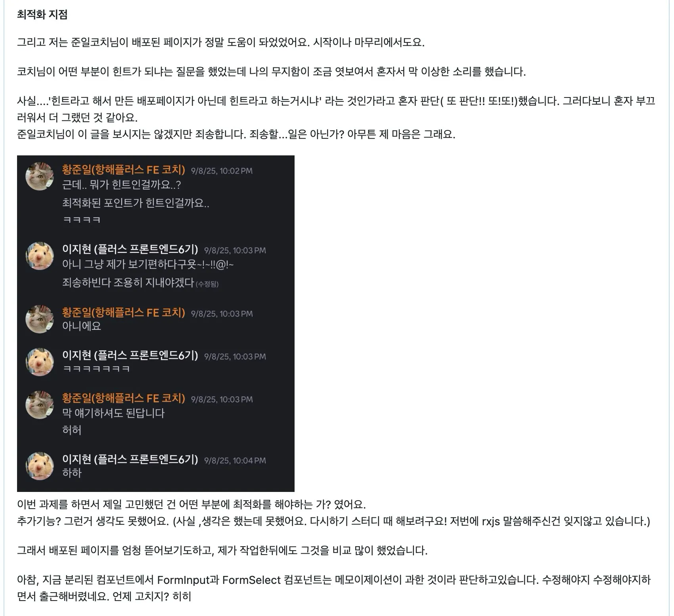
Task: Open the embedded dark chat screenshot image
Action: (x=156, y=323)
